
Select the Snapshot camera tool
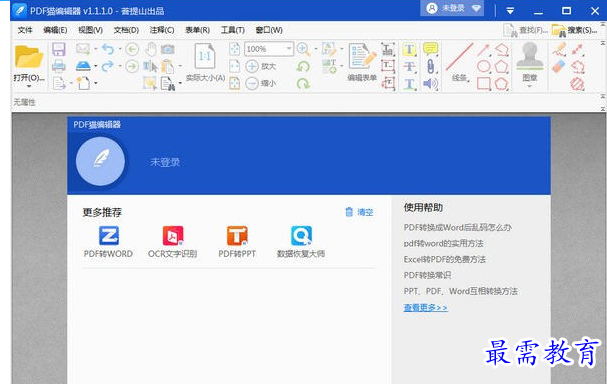coord(168,49)
